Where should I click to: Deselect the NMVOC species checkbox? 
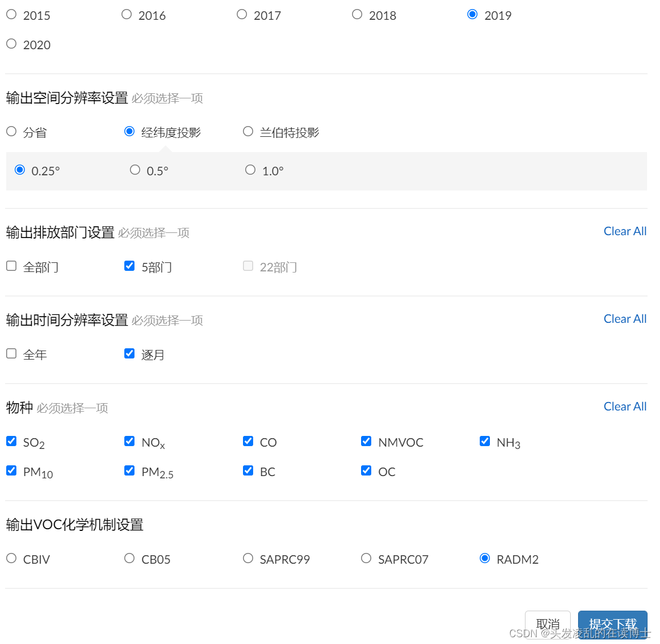point(366,440)
